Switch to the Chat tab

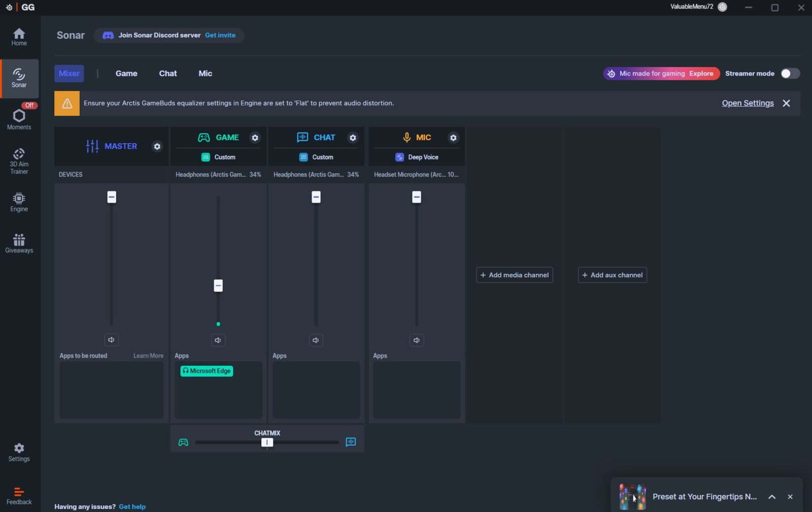(x=167, y=74)
